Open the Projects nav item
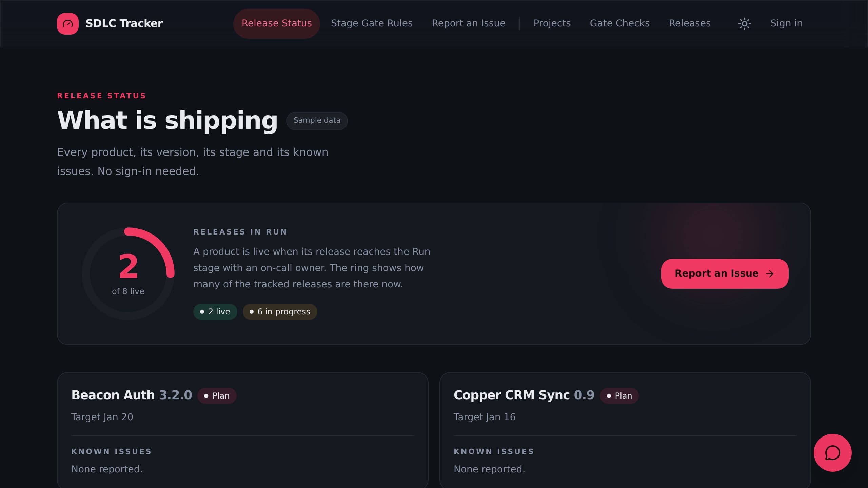Image resolution: width=868 pixels, height=488 pixels. click(552, 23)
